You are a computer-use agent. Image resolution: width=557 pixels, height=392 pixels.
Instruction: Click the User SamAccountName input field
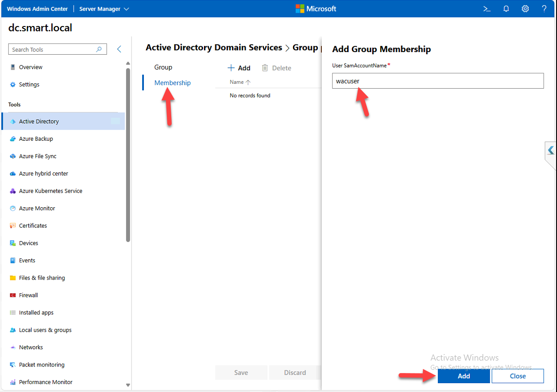(438, 81)
